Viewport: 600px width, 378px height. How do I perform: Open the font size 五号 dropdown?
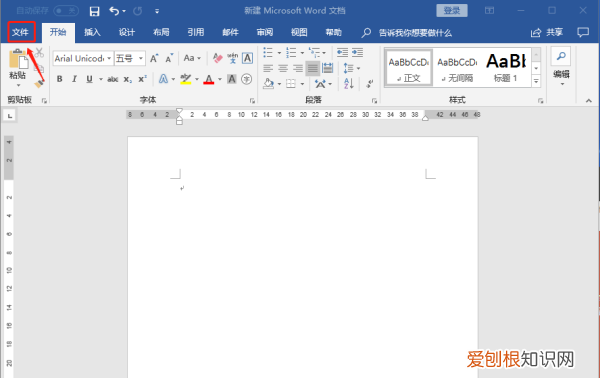click(x=141, y=59)
